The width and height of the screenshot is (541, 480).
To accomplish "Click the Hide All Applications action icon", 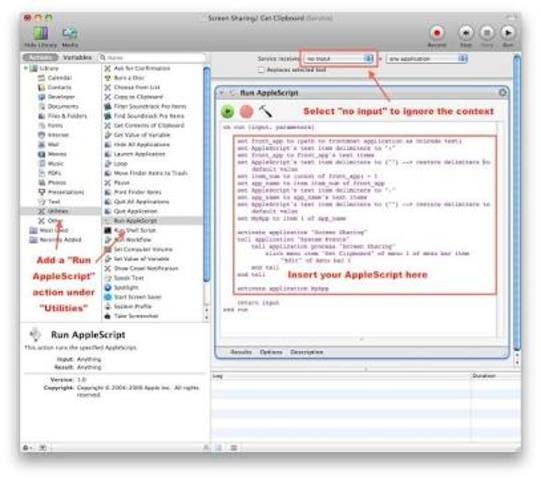I will pos(108,145).
